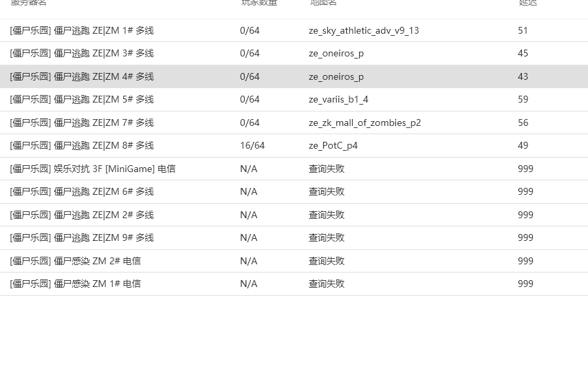Viewport: 588px width, 382px height.
Task: Click the highlighted ZE|ZM 4# 多线 row
Action: tap(82, 76)
